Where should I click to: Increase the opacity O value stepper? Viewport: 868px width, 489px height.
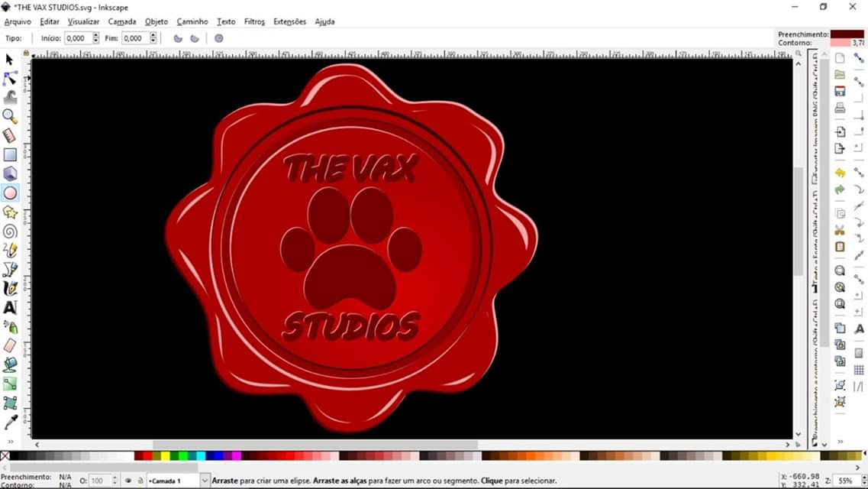pyautogui.click(x=115, y=478)
